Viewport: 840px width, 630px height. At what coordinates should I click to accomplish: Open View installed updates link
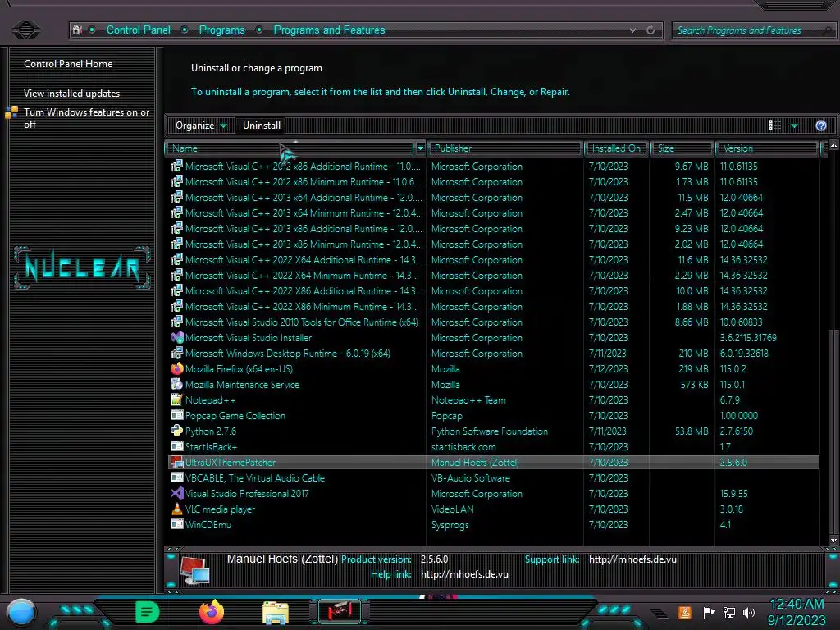[x=72, y=94]
